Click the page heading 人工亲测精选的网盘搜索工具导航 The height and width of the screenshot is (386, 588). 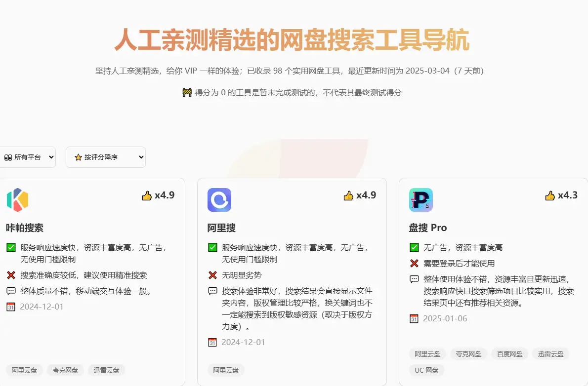[292, 40]
